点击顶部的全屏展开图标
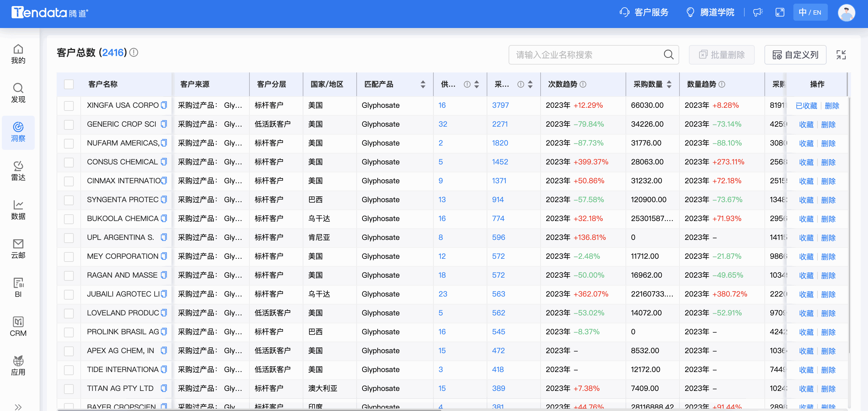This screenshot has height=411, width=868. [779, 12]
